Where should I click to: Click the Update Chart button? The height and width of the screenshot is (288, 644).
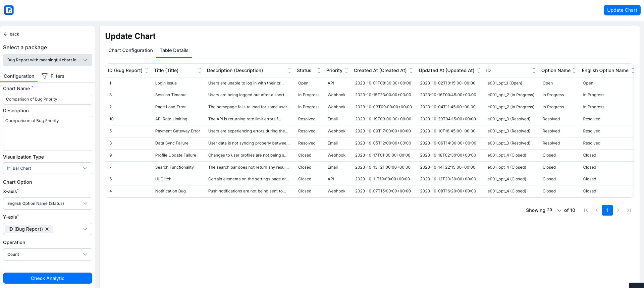pyautogui.click(x=622, y=10)
